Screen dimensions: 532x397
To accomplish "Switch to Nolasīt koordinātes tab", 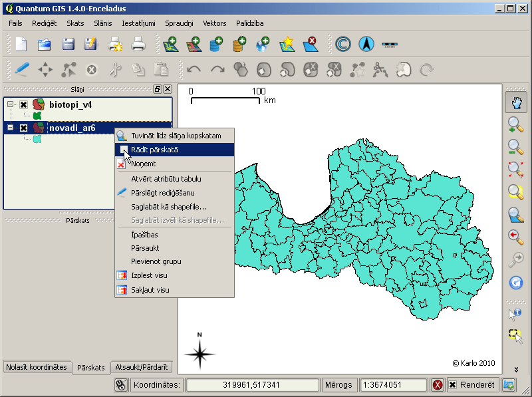I will click(37, 367).
